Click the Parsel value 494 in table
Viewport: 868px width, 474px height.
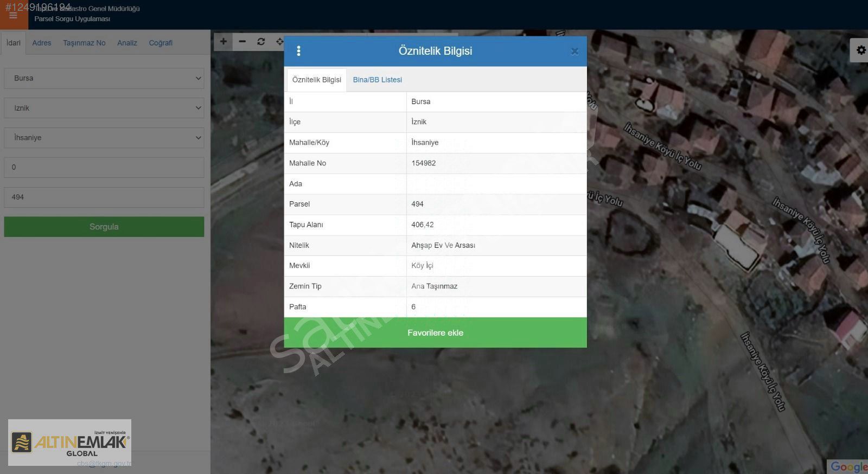417,204
